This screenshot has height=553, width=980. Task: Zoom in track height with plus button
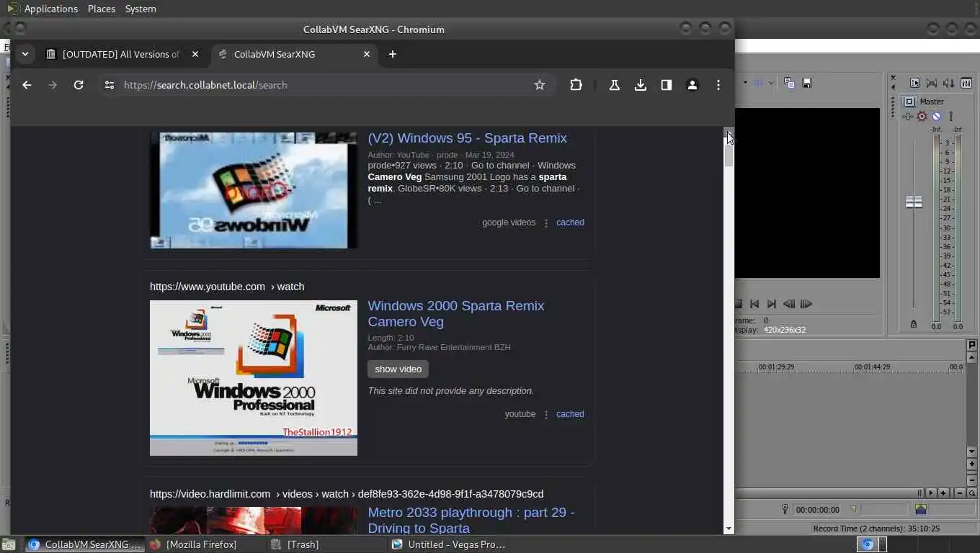pyautogui.click(x=972, y=464)
